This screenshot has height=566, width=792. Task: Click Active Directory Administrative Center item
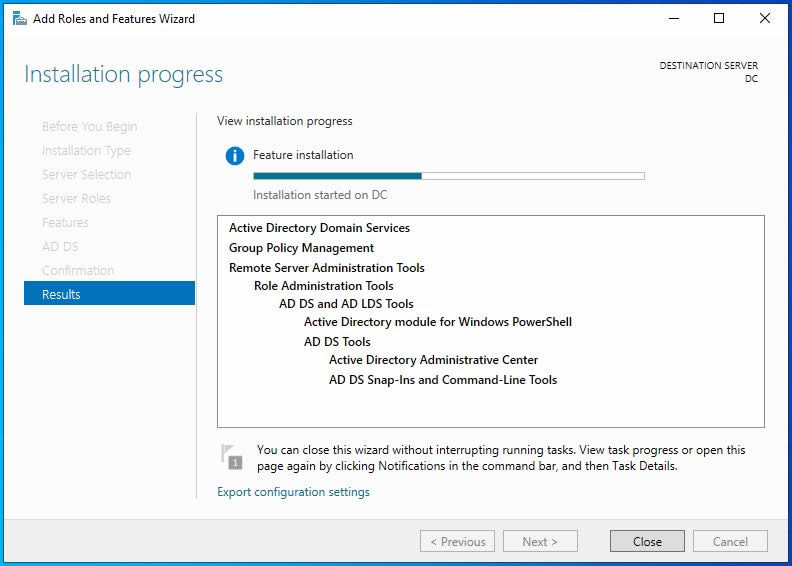tap(433, 360)
